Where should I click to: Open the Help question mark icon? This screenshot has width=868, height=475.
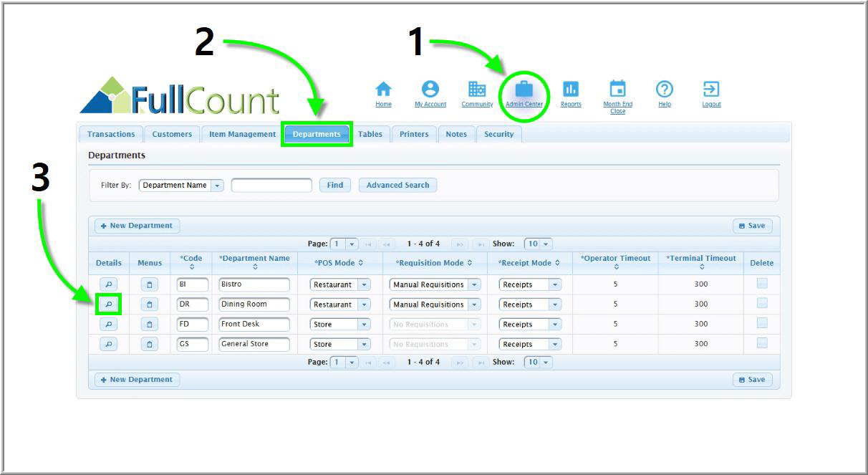665,90
